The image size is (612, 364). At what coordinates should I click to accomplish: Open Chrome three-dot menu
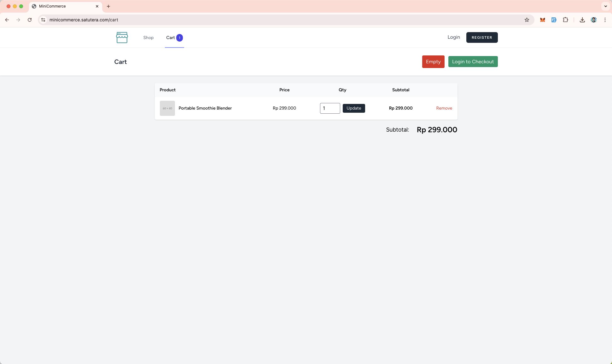(605, 20)
